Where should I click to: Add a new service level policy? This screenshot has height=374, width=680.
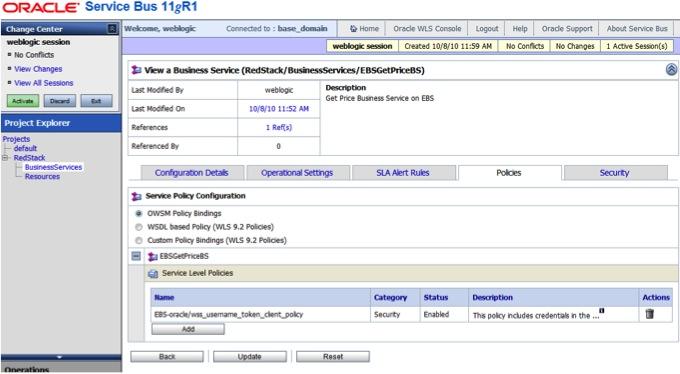click(188, 329)
